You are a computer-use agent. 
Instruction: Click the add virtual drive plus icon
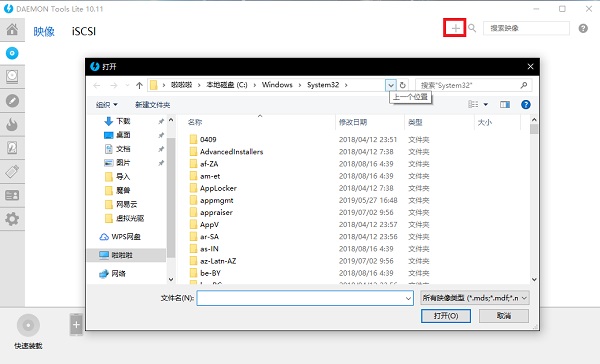[x=76, y=325]
